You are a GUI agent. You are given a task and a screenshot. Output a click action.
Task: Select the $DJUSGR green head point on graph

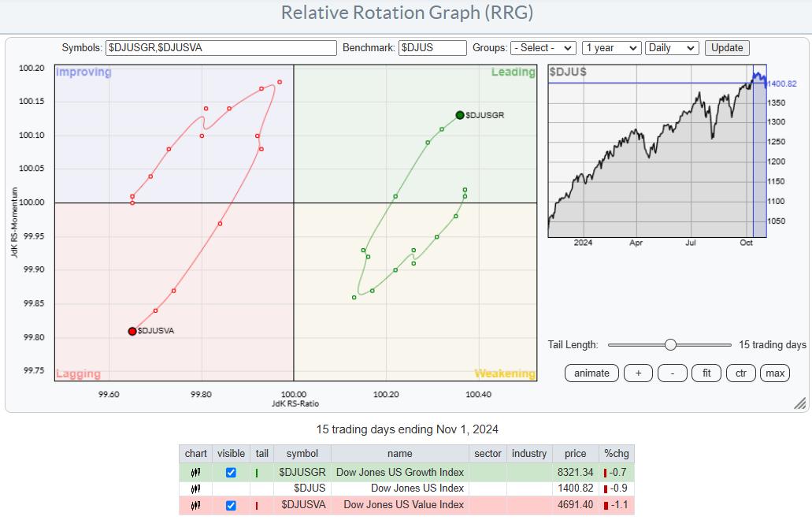pyautogui.click(x=460, y=115)
